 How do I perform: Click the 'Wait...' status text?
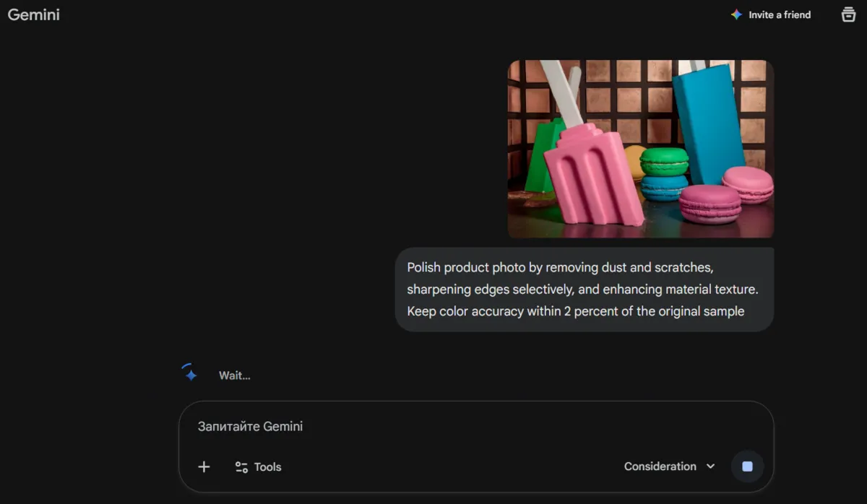click(x=235, y=375)
